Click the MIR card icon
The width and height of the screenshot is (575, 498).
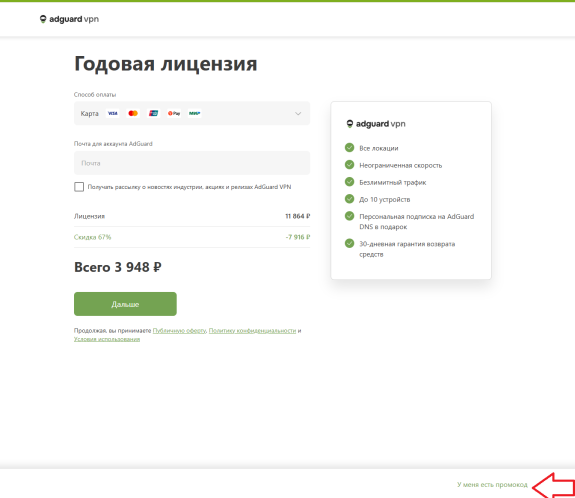194,113
